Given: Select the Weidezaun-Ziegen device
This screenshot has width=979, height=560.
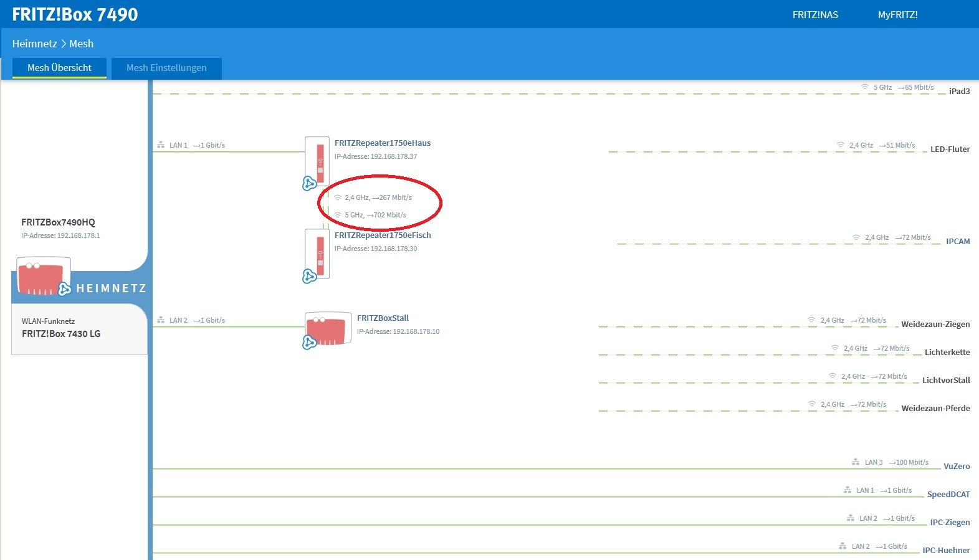Looking at the screenshot, I should coord(935,324).
